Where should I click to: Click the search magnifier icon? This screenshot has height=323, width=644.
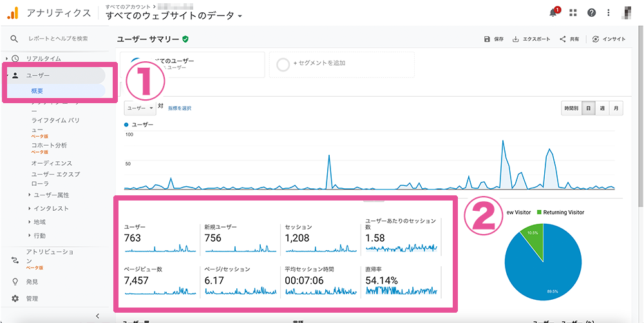14,39
